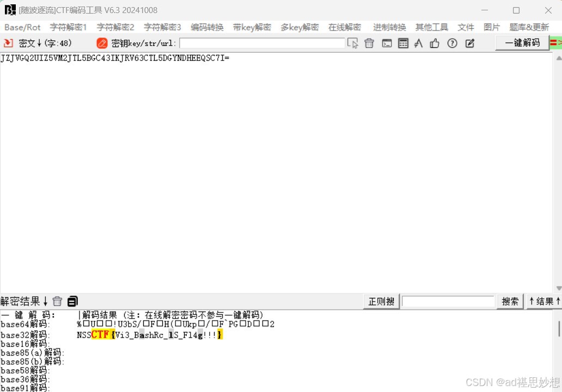Click the 正则搜 button

tap(381, 301)
